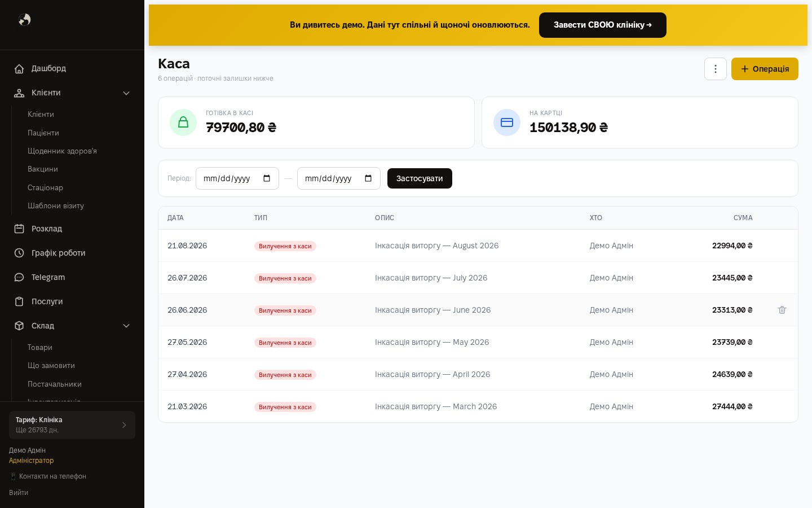This screenshot has height=508, width=812.
Task: Open Пацієнти submenu item
Action: point(43,133)
